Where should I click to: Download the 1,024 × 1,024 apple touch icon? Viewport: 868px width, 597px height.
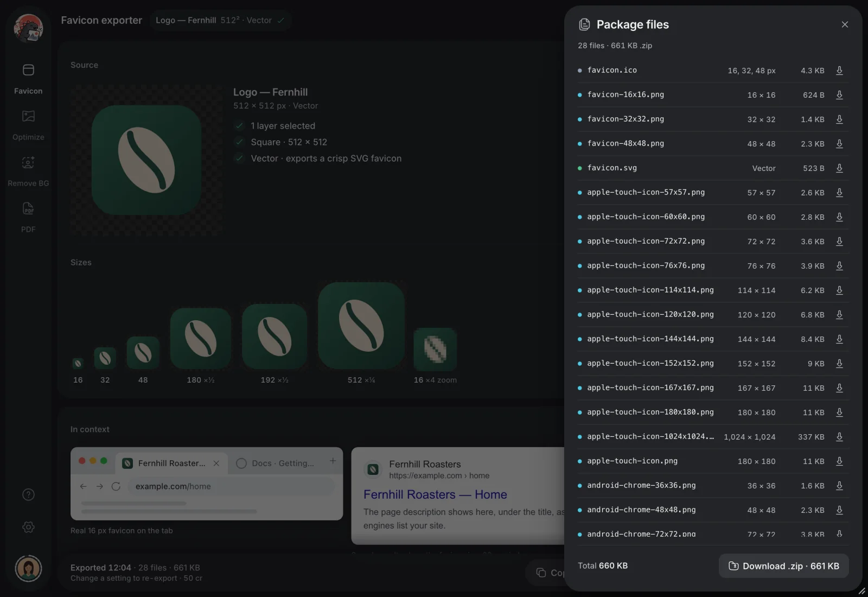pyautogui.click(x=839, y=437)
